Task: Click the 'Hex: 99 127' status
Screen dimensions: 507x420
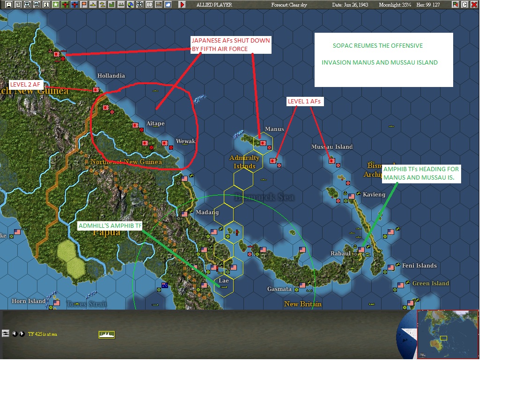Action: 428,5
